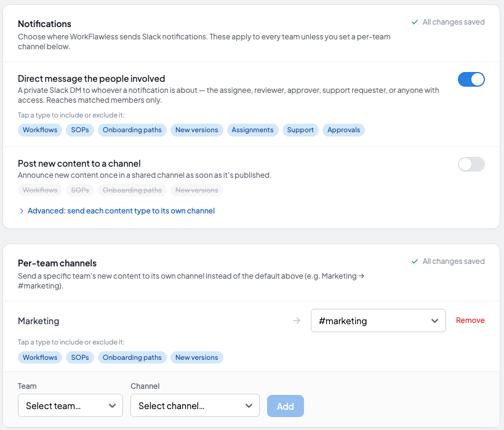Viewport: 504px width, 430px height.
Task: Toggle New versions chip for the Marketing team
Action: [197, 357]
